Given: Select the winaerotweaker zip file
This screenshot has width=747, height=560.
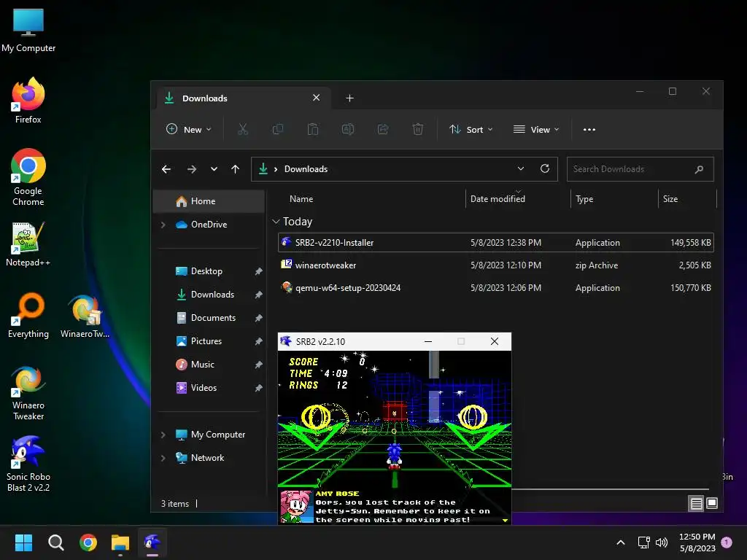Looking at the screenshot, I should click(495, 265).
